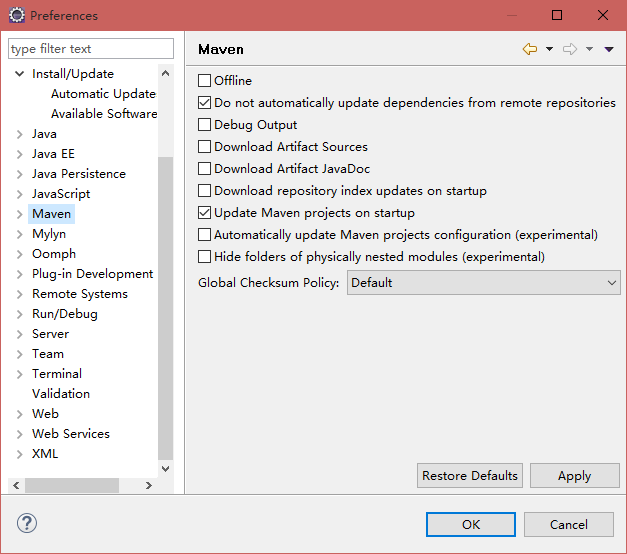Expand the Terminal tree node
627x554 pixels.
click(19, 374)
